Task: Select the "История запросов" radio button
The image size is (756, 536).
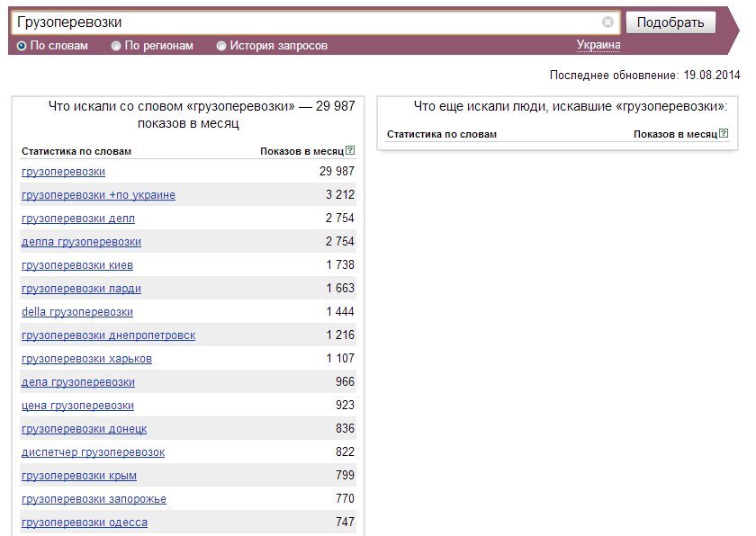Action: pos(221,46)
